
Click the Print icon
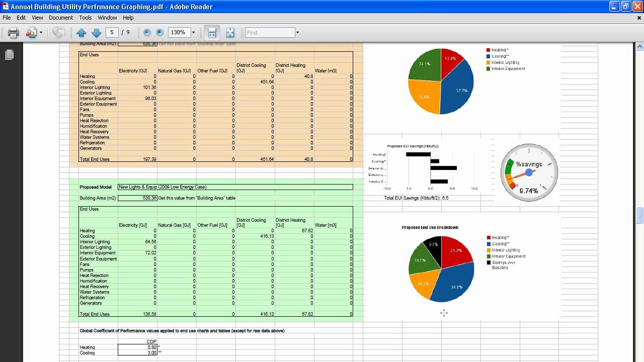pyautogui.click(x=13, y=32)
